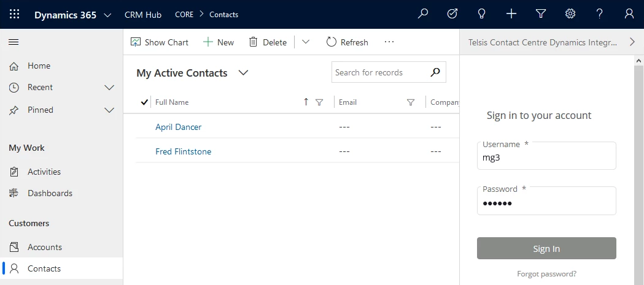Click the Full Name column header

[172, 102]
